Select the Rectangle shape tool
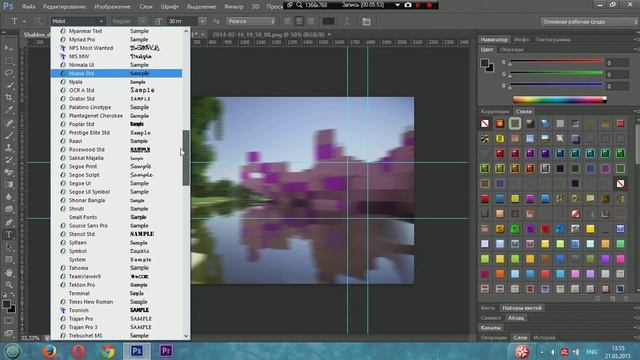 [x=9, y=260]
